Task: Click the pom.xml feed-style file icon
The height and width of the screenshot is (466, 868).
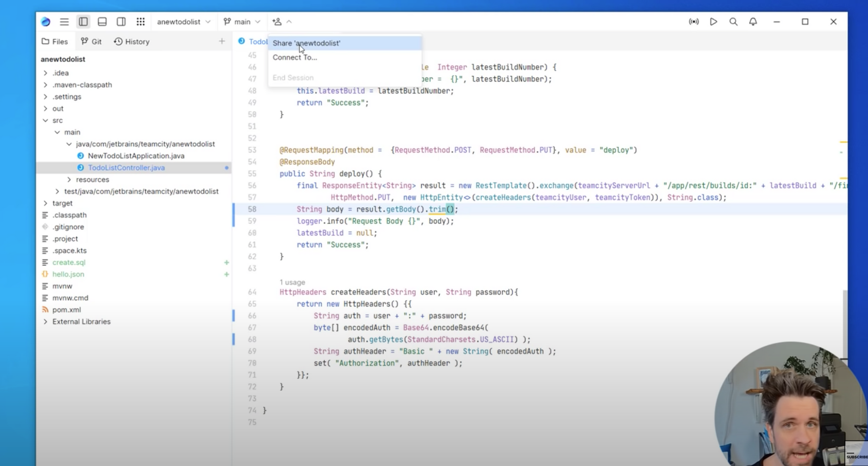Action: coord(45,310)
